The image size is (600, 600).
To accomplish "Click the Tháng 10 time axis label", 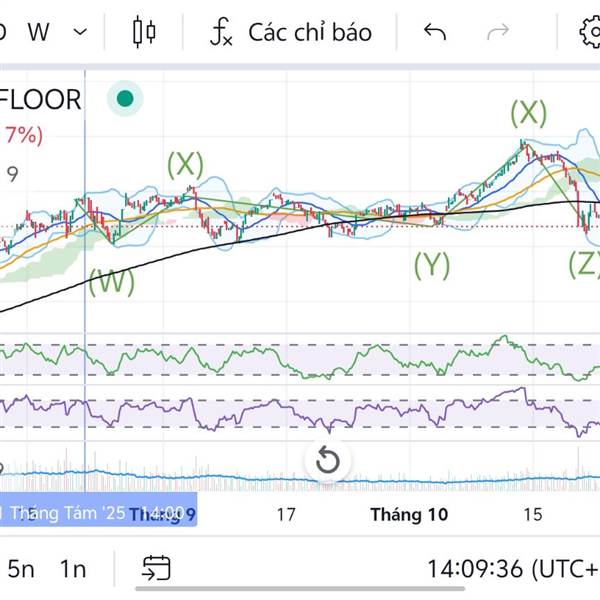I will [409, 514].
